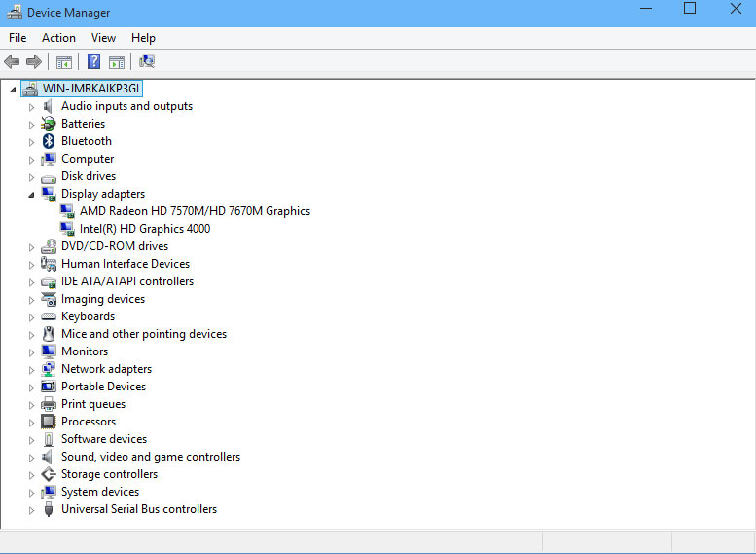This screenshot has width=756, height=554.
Task: Select the System devices label
Action: click(100, 492)
